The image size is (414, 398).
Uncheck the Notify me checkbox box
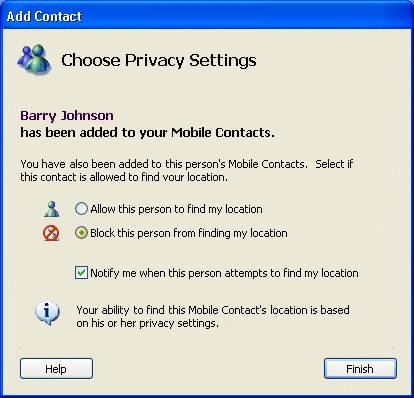81,273
